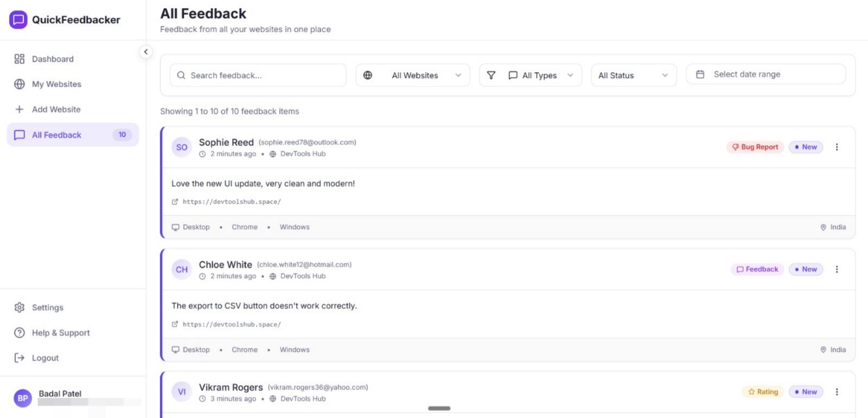Click the Logout arrow icon
The image size is (868, 418).
[20, 358]
